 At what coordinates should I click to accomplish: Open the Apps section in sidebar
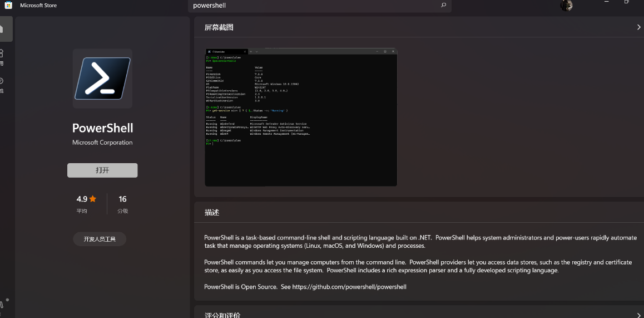click(x=2, y=57)
